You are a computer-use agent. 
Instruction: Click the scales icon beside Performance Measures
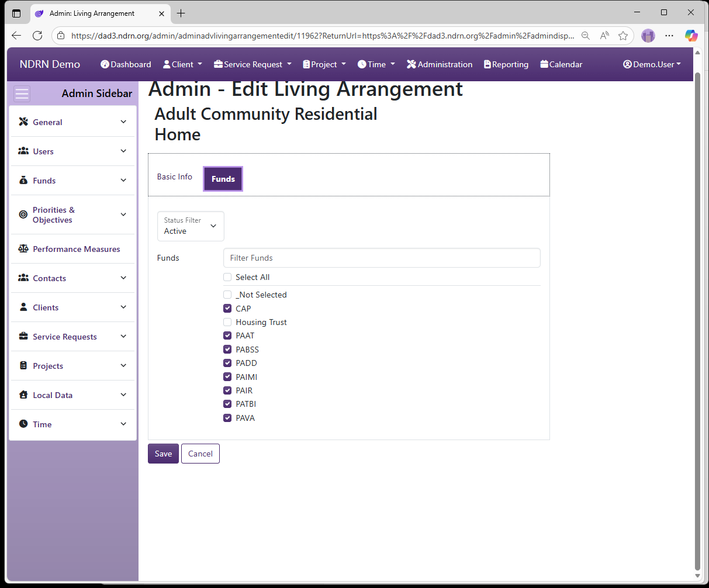[23, 248]
